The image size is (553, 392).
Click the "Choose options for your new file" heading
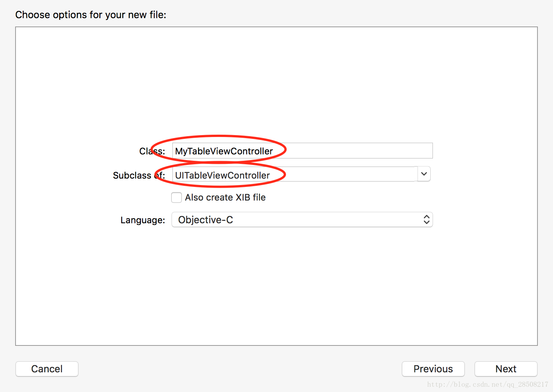[x=91, y=15]
